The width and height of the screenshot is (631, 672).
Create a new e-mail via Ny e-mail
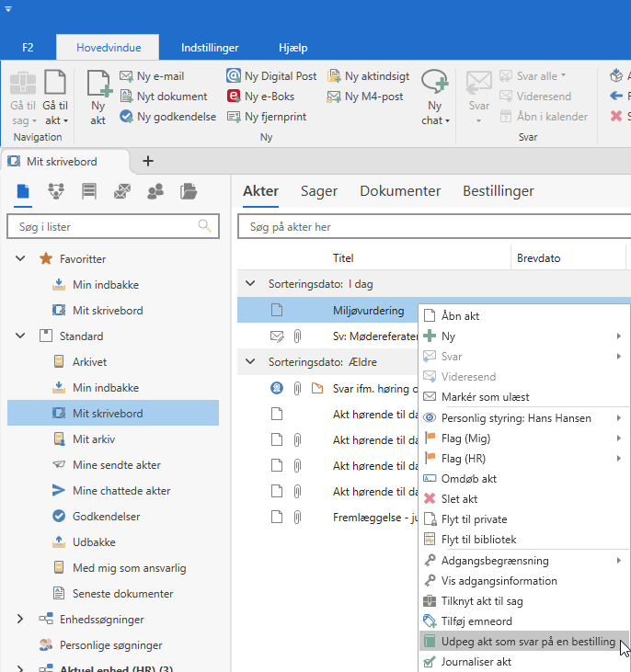(159, 76)
